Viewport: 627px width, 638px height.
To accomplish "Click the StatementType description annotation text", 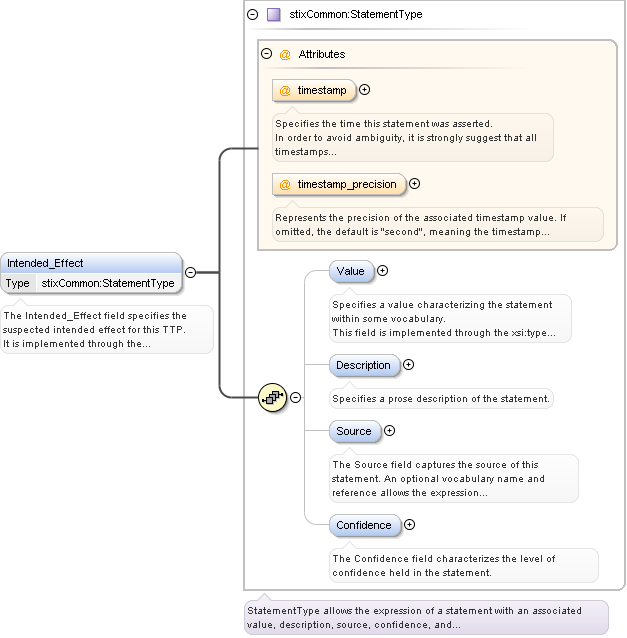I will coord(426,617).
